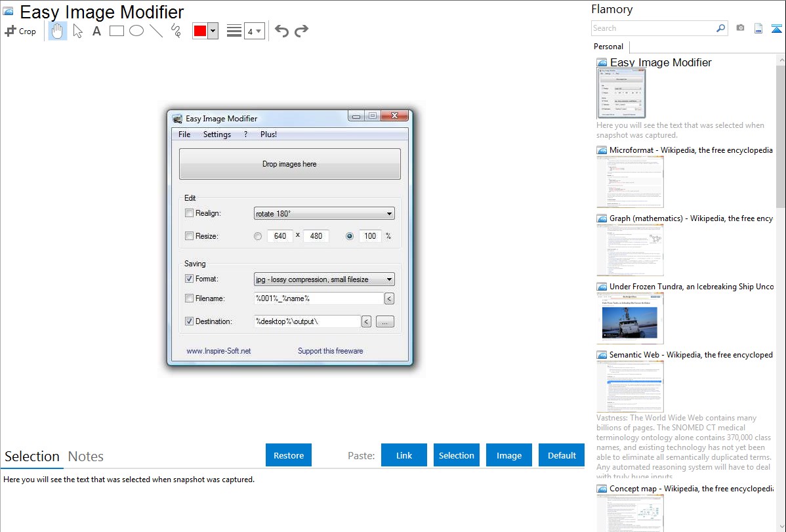Click the Flamory app icon beside title
The image size is (786, 532).
coord(9,12)
